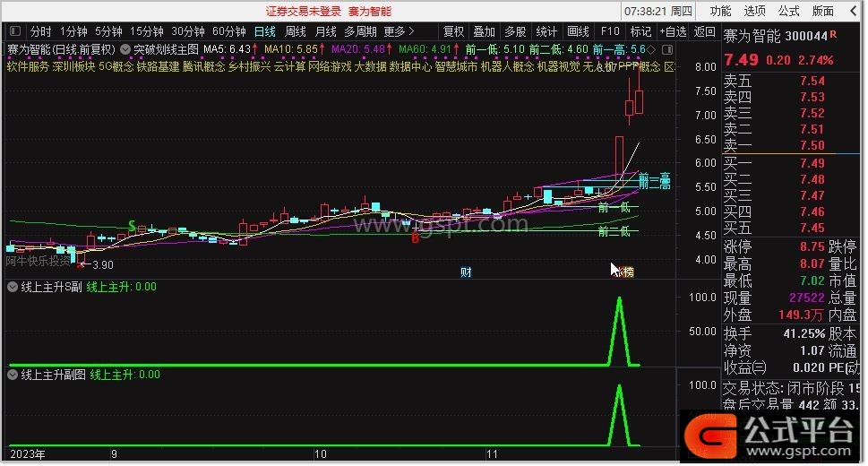Switch to 分时 intraday view

41,31
